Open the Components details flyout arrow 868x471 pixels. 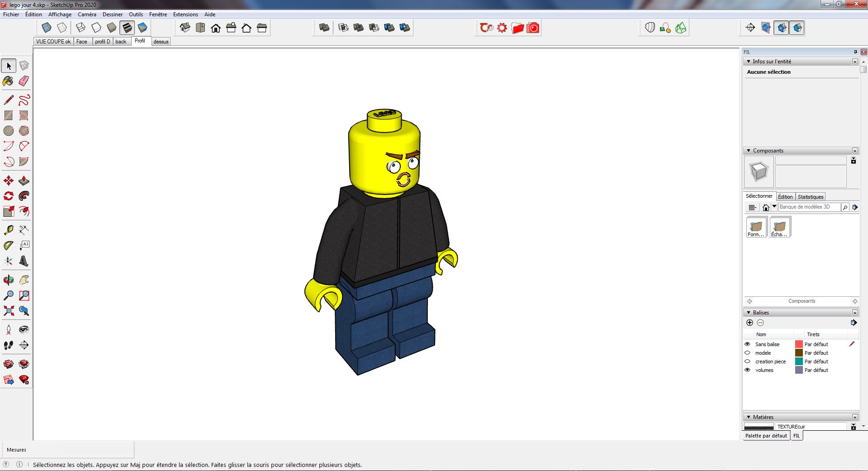[x=855, y=207]
